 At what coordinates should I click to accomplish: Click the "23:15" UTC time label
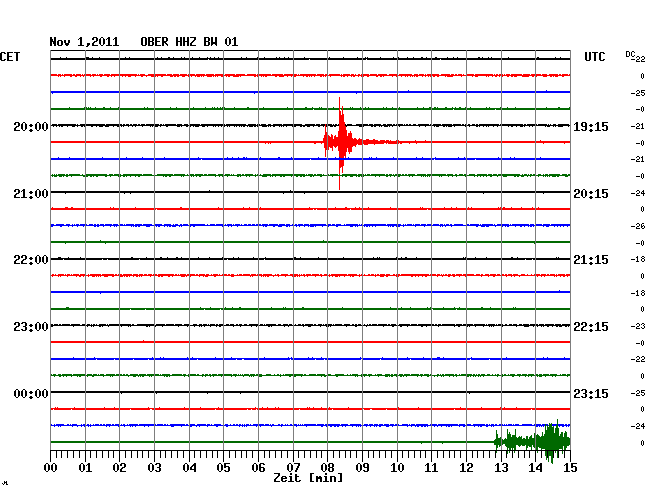click(591, 393)
